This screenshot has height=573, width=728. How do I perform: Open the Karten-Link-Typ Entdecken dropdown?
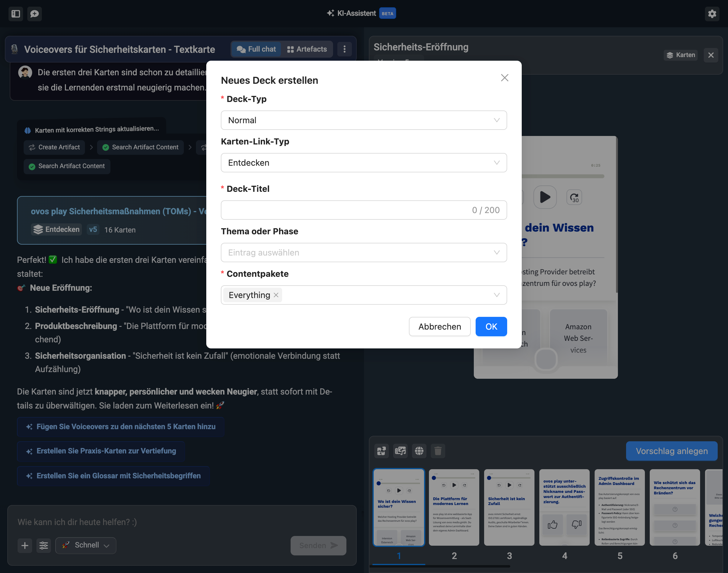[363, 163]
